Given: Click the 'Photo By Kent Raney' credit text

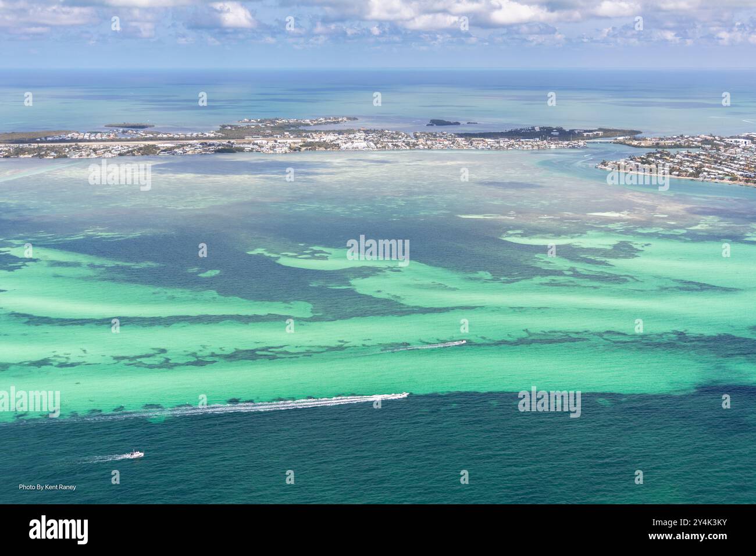Looking at the screenshot, I should (x=47, y=487).
